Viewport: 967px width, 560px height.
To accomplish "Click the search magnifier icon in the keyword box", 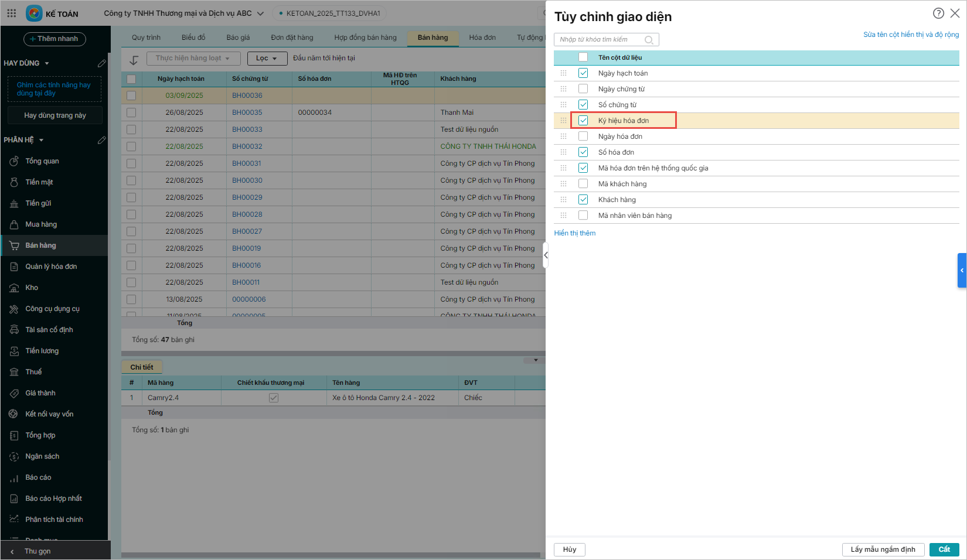I will coord(649,40).
